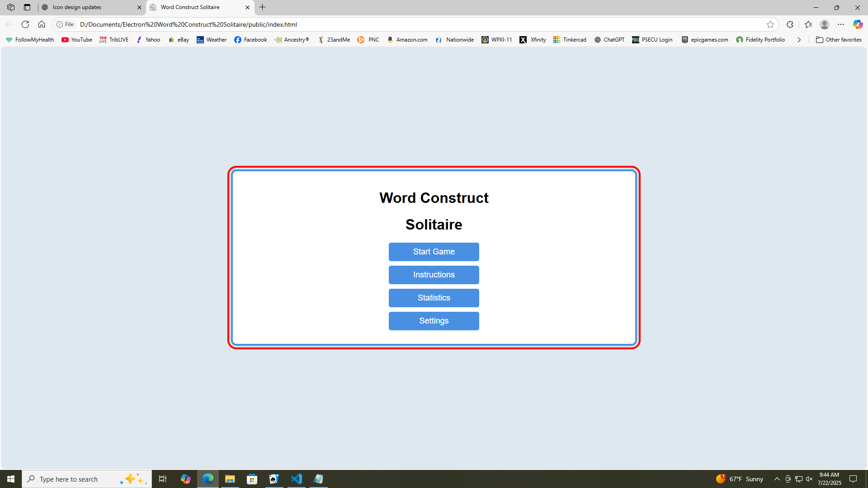868x488 pixels.
Task: Open Visual Studio Code from the taskbar
Action: click(297, 479)
